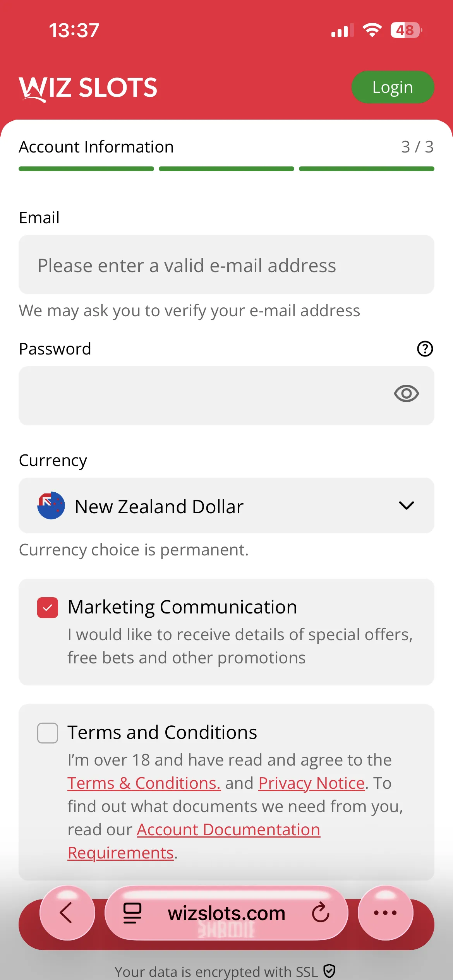This screenshot has height=980, width=453.
Task: Tap the browser back arrow button
Action: (x=67, y=913)
